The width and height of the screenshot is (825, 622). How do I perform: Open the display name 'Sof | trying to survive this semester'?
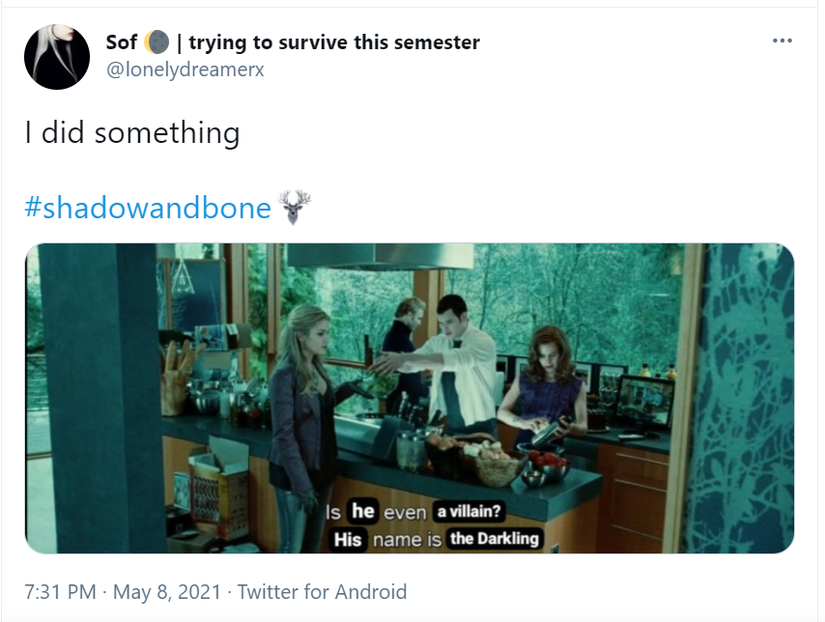293,42
